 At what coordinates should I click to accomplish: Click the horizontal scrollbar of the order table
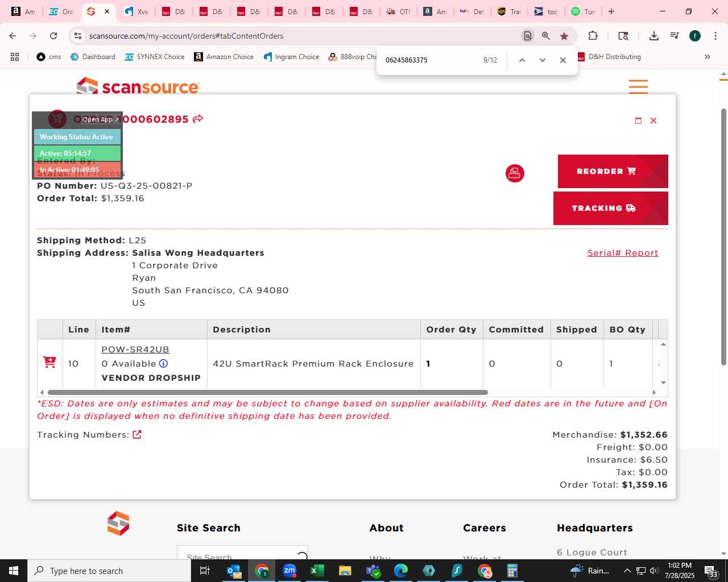pyautogui.click(x=268, y=392)
